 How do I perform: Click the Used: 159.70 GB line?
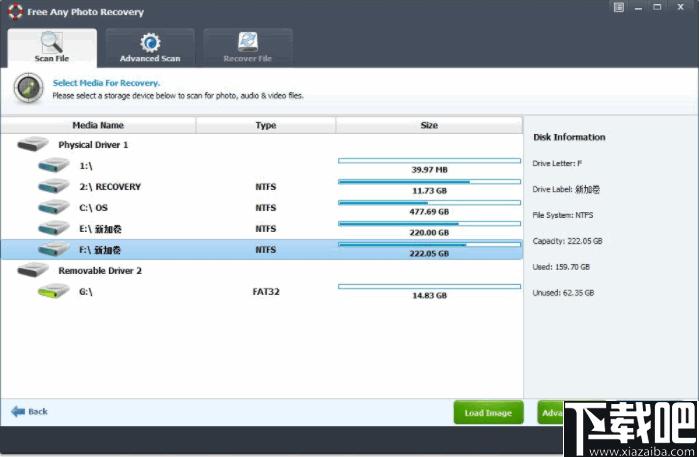[561, 267]
